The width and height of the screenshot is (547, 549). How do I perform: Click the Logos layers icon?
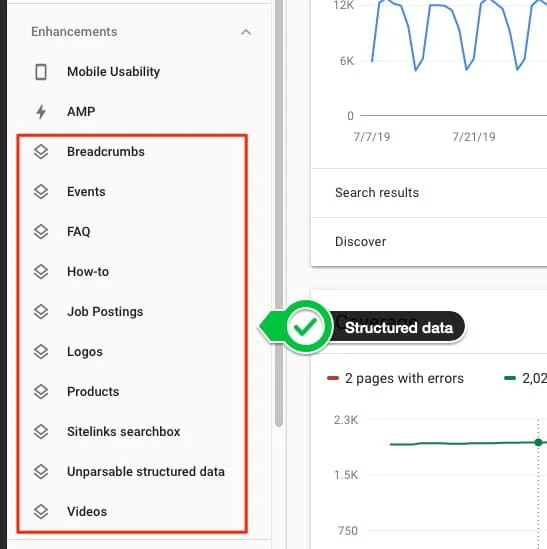[x=41, y=352]
